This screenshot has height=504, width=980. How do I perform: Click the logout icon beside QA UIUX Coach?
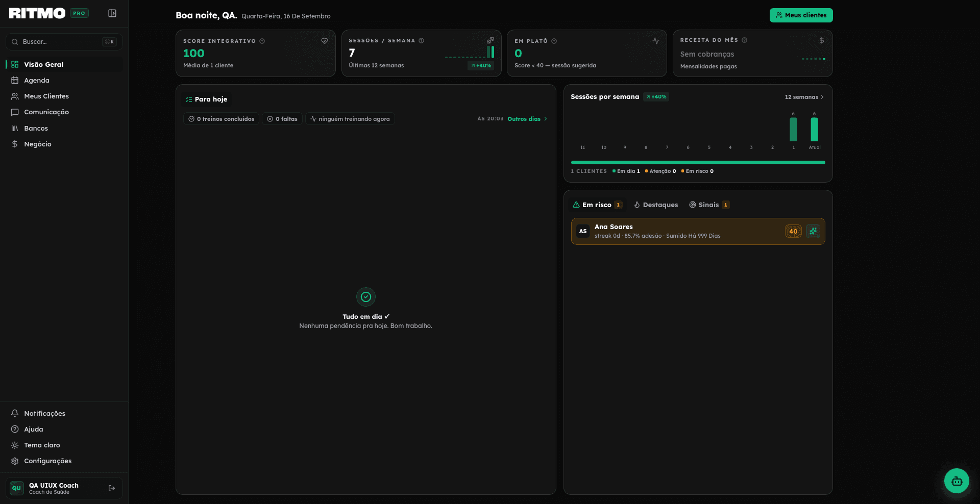(x=112, y=488)
